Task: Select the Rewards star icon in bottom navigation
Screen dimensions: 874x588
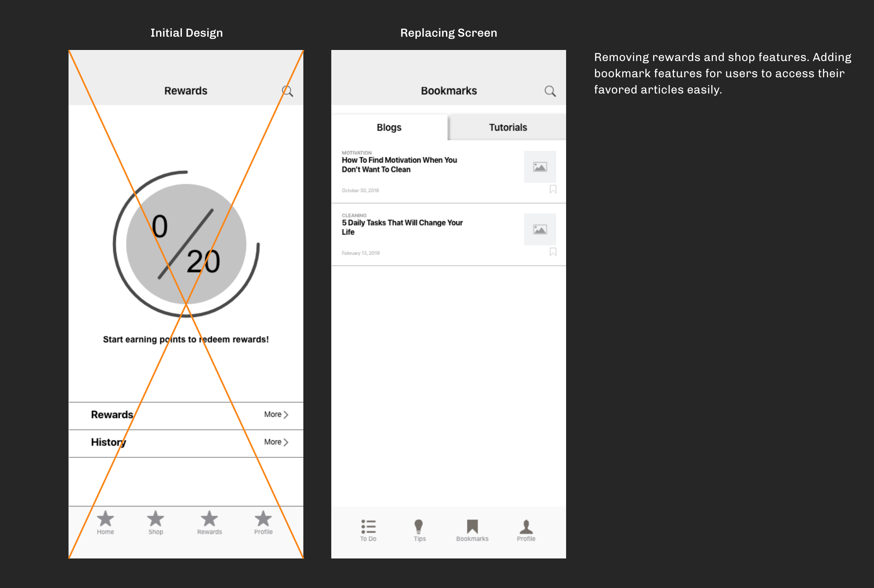Action: pos(209,519)
